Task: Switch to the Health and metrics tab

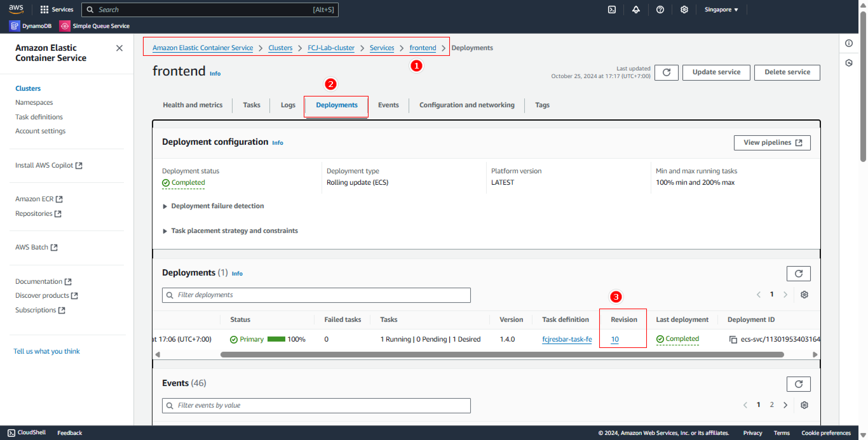Action: [192, 105]
